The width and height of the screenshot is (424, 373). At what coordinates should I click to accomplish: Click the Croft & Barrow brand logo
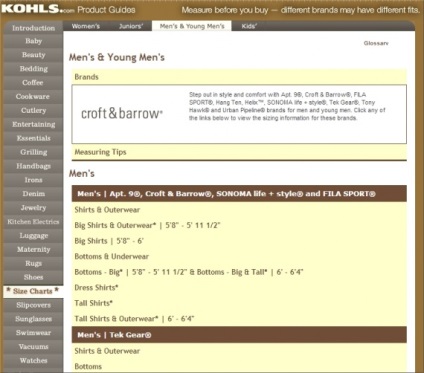122,113
